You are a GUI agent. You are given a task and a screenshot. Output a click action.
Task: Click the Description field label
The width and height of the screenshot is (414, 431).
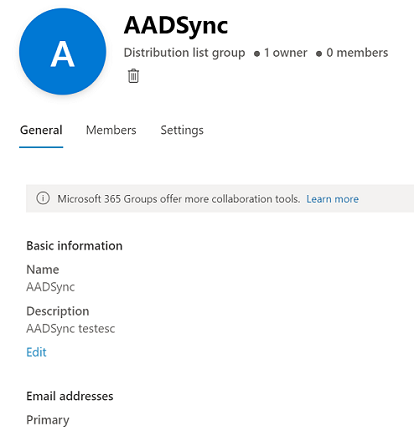[x=58, y=311]
